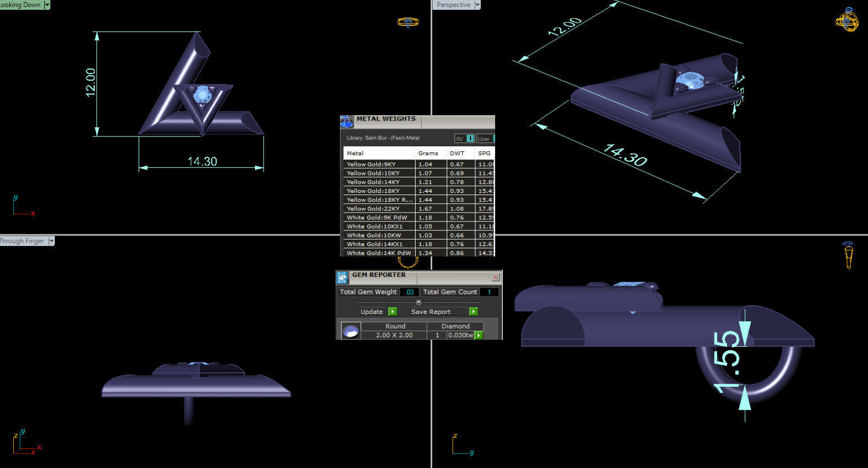
Task: Select the White Gold:14KX1 row
Action: [x=419, y=244]
